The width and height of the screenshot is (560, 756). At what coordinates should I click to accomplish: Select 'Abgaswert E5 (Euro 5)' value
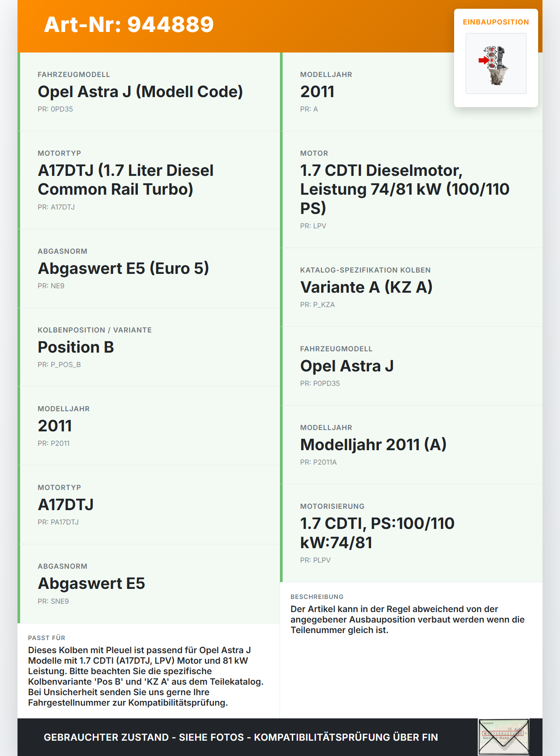123,268
